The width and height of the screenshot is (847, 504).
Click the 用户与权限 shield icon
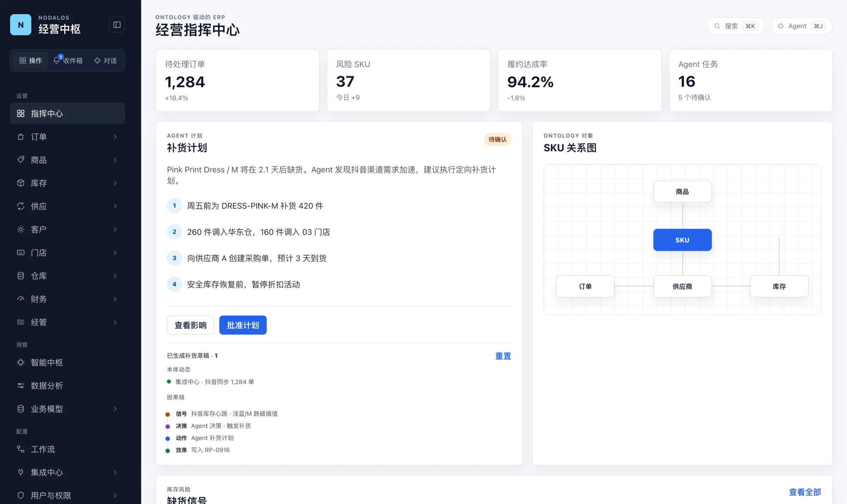(x=21, y=495)
